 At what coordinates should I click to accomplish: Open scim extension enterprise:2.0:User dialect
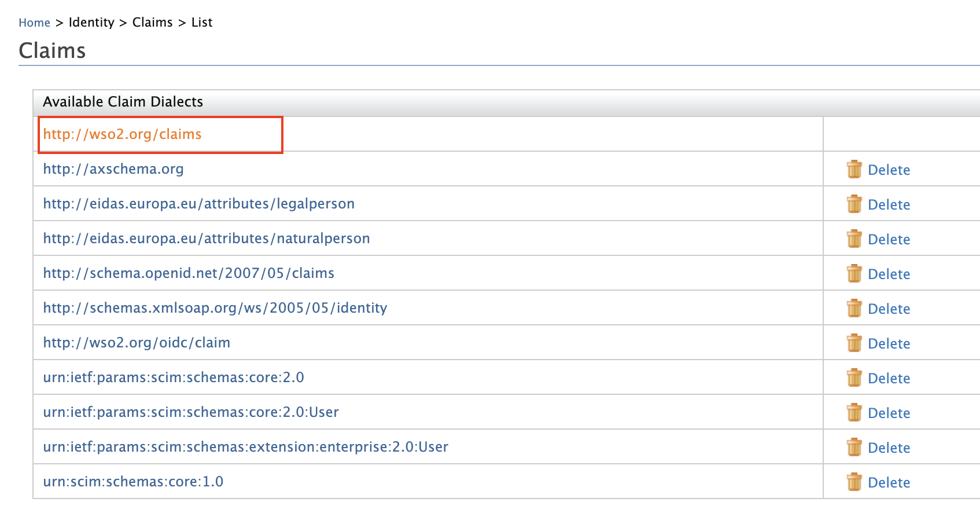(246, 447)
